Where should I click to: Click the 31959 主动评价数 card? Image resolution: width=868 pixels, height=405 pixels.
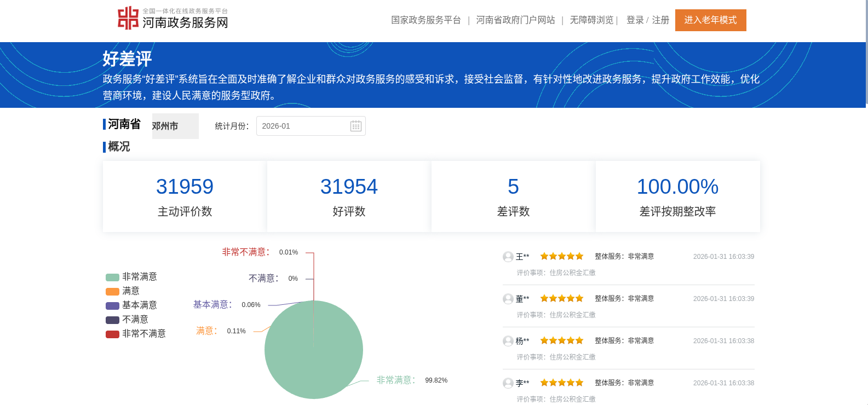point(185,196)
